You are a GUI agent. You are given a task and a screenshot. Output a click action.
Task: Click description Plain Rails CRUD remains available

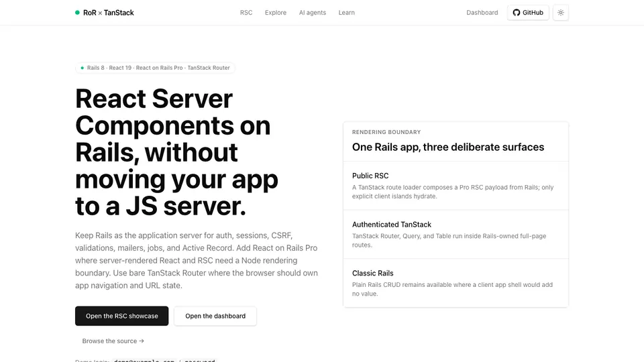pyautogui.click(x=452, y=289)
